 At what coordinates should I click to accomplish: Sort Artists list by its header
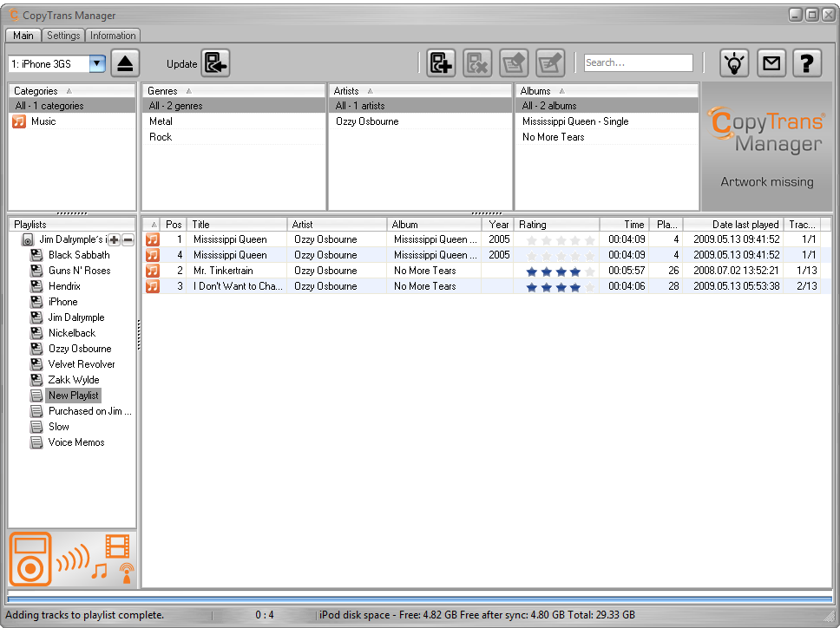(x=420, y=90)
